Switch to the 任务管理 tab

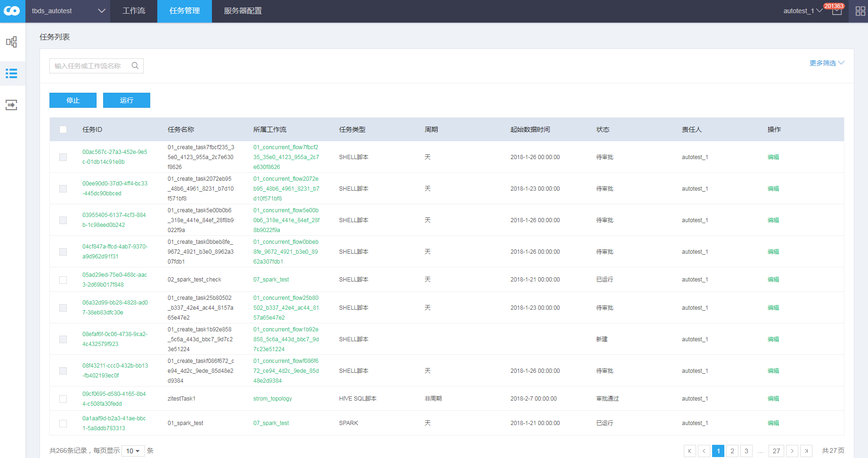point(185,11)
